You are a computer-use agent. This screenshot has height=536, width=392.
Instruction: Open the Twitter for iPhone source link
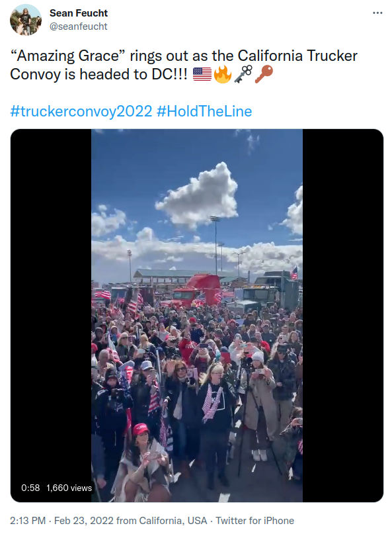point(255,521)
